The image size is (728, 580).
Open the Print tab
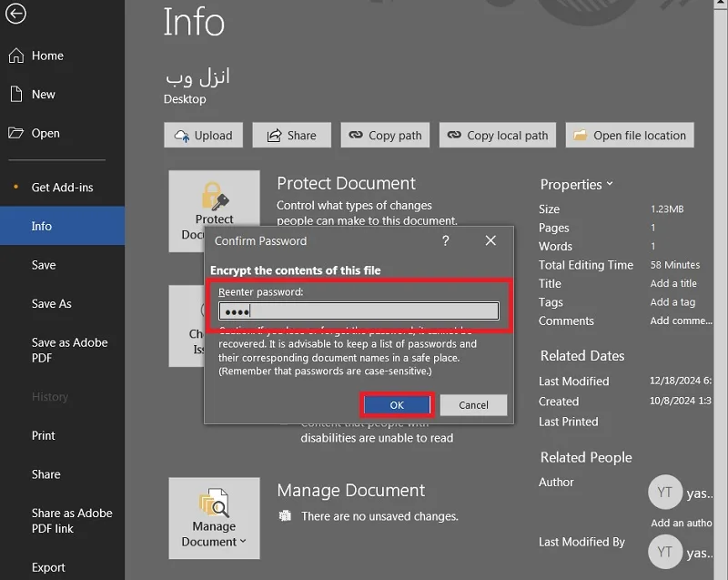point(43,435)
